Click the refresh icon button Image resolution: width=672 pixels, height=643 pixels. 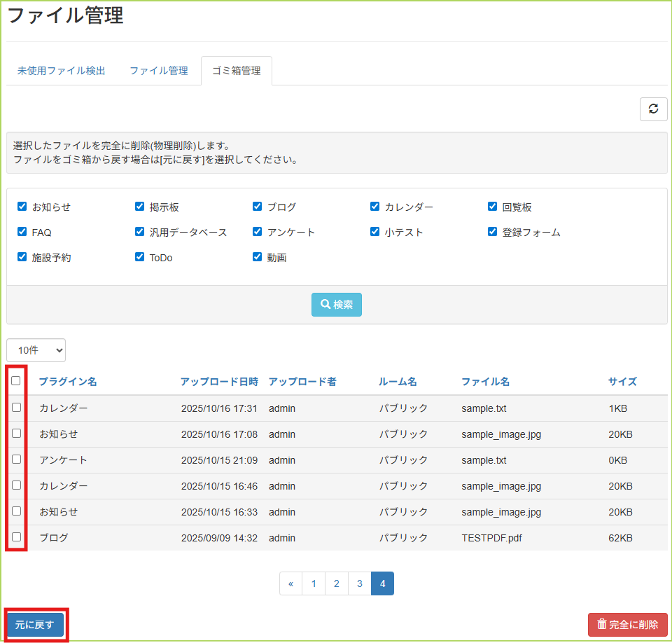point(653,109)
